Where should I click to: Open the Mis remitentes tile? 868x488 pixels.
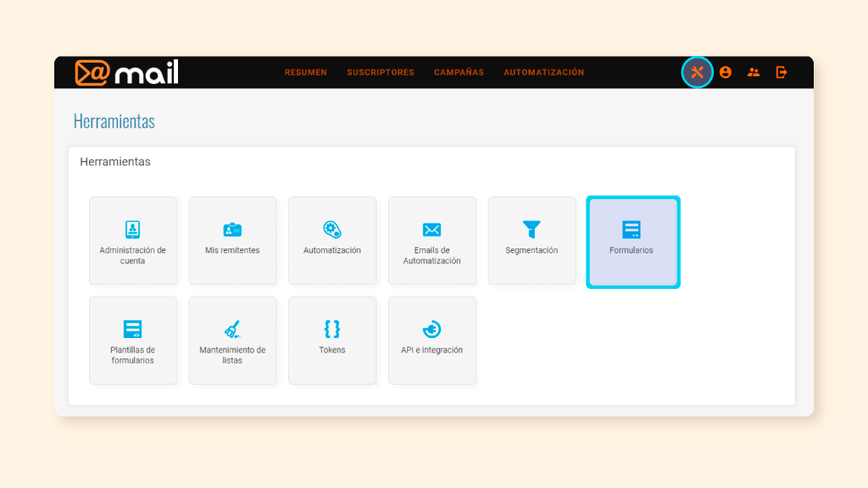(232, 241)
